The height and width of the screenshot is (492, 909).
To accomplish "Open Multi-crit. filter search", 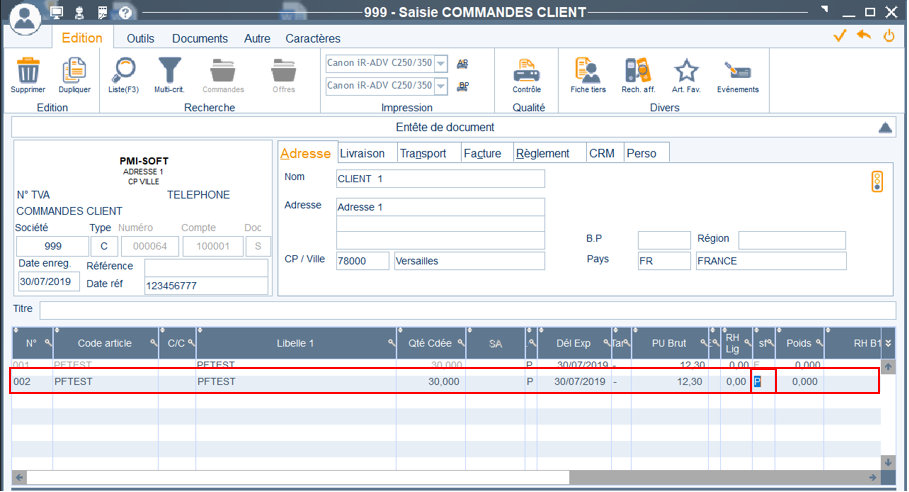I will pos(169,71).
